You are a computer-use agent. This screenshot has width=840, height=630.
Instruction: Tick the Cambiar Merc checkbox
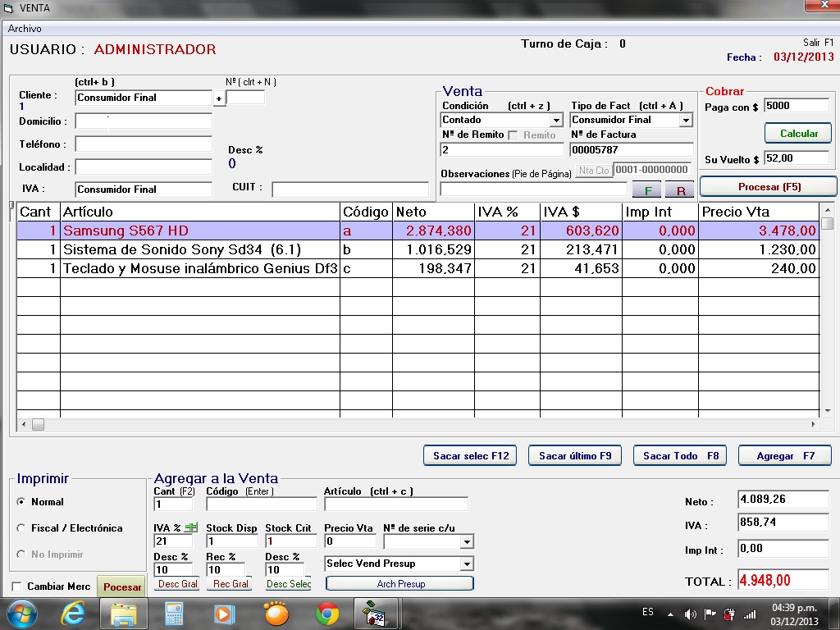click(x=16, y=587)
